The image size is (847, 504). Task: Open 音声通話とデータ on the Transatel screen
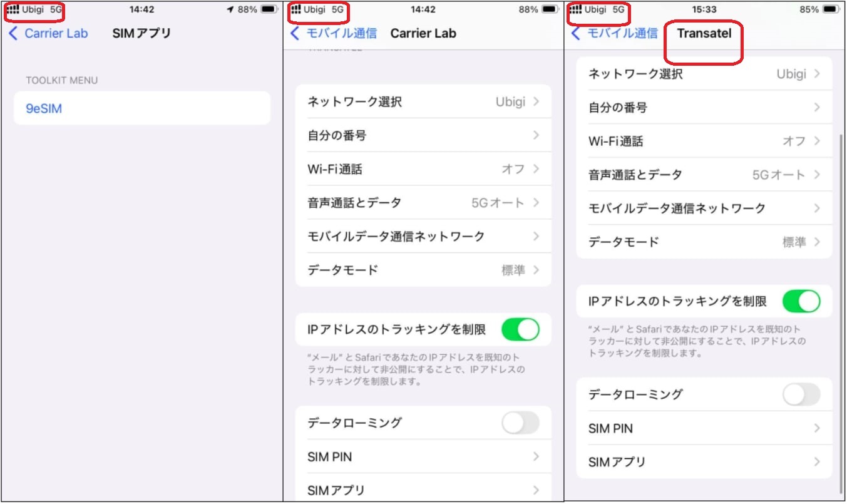(x=704, y=175)
